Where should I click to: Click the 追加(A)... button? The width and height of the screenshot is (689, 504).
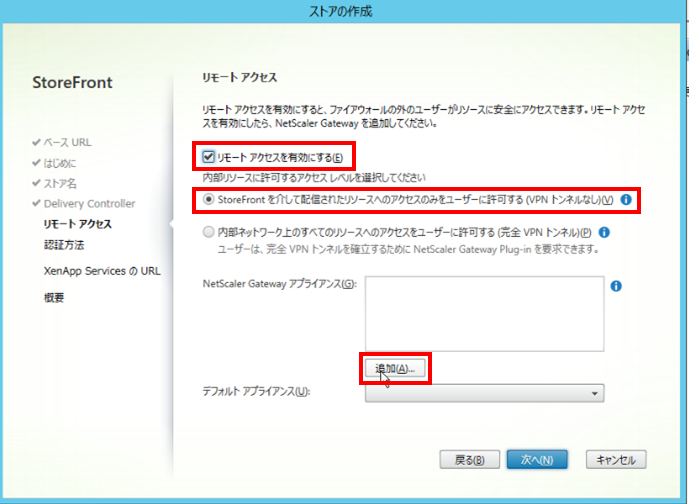click(x=395, y=368)
